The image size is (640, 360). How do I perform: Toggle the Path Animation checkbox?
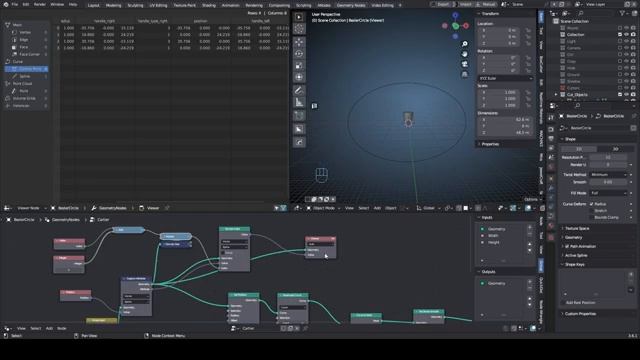(567, 247)
